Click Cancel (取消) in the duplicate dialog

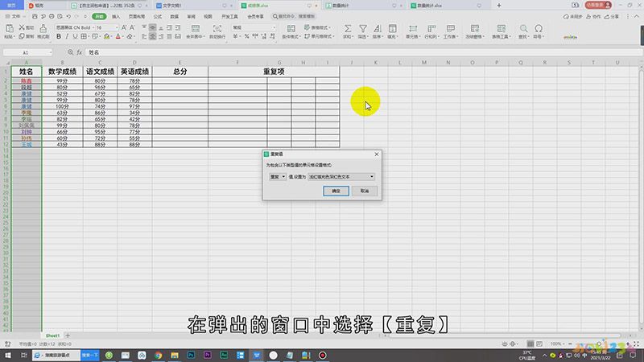(365, 191)
